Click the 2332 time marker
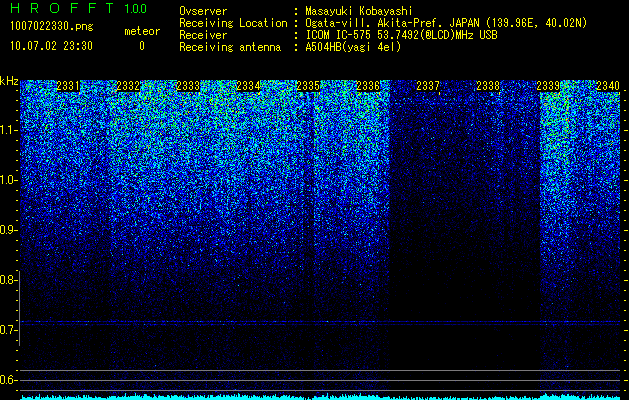This screenshot has height=400, width=629. pyautogui.click(x=128, y=86)
